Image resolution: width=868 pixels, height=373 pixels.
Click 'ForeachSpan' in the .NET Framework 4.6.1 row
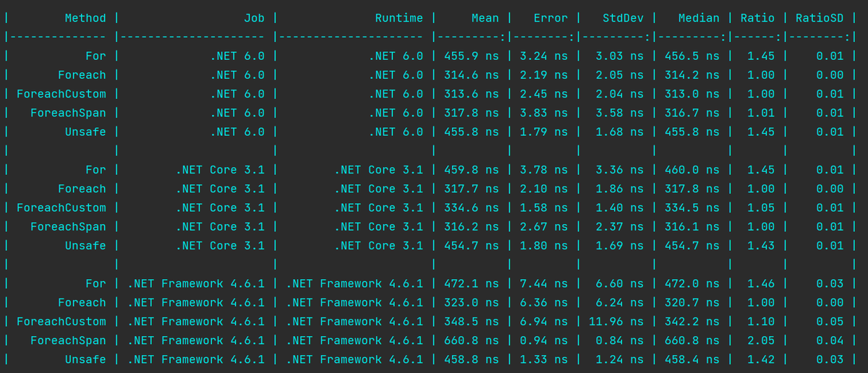pos(68,340)
